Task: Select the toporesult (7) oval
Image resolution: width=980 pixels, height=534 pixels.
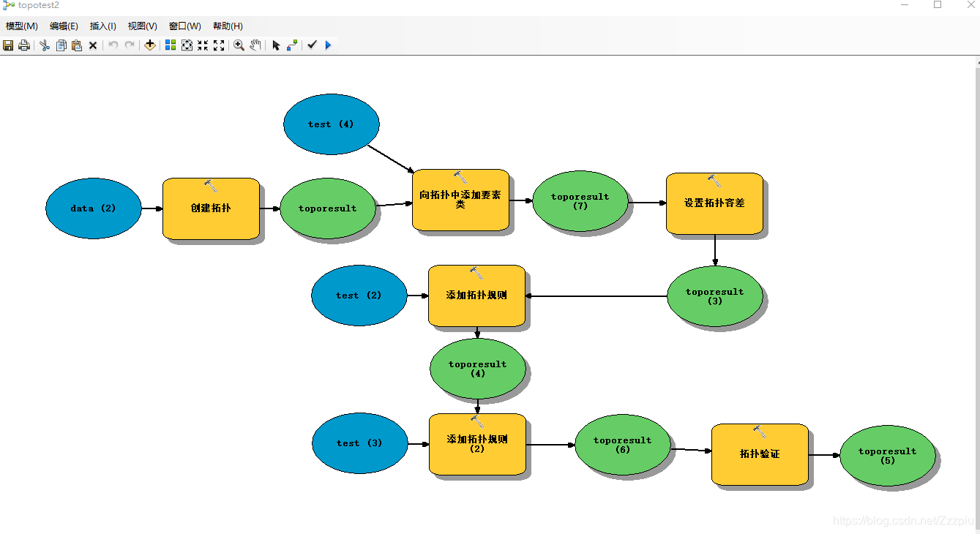Action: 580,201
